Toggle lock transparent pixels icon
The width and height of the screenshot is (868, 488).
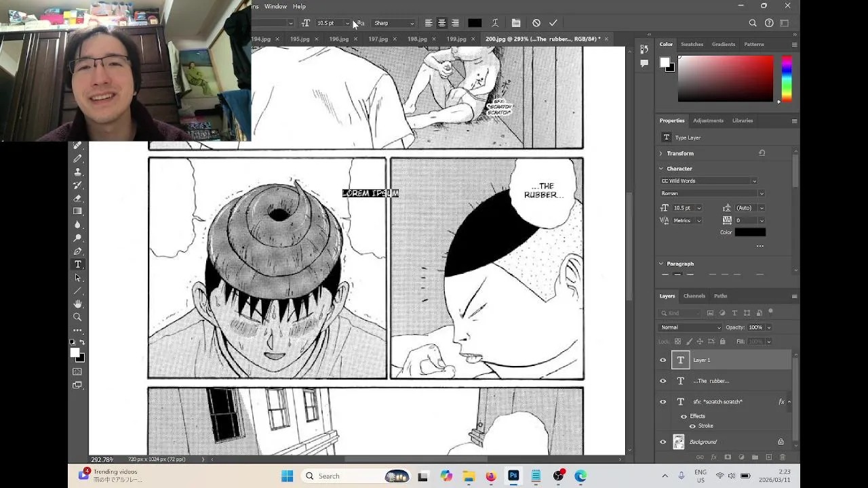[677, 342]
